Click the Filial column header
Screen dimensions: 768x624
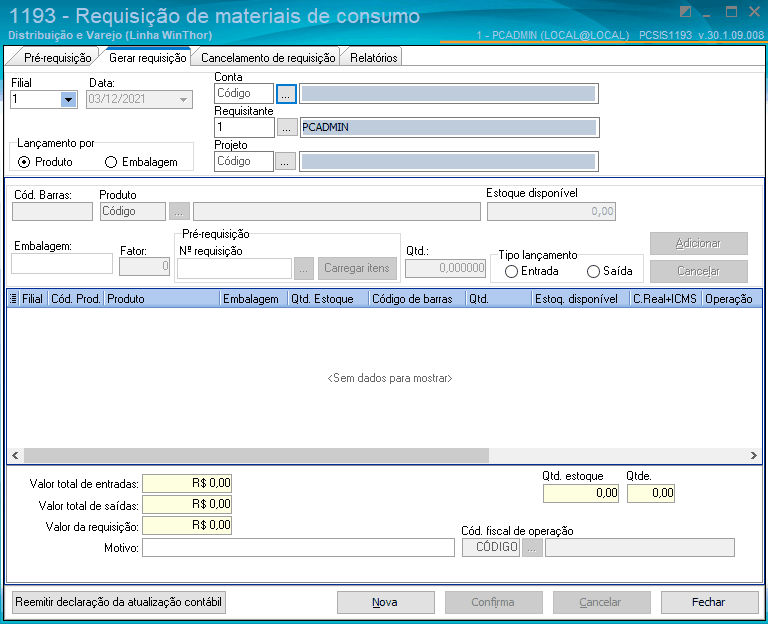click(33, 299)
